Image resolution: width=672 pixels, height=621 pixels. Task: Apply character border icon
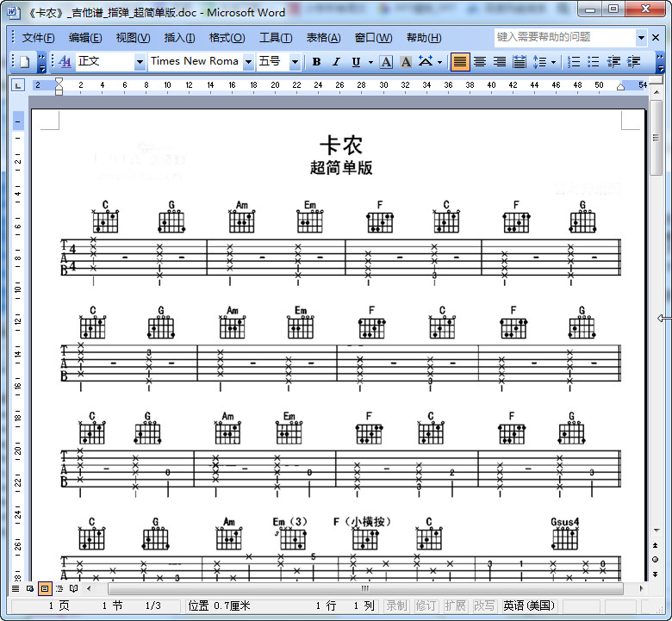pos(386,62)
